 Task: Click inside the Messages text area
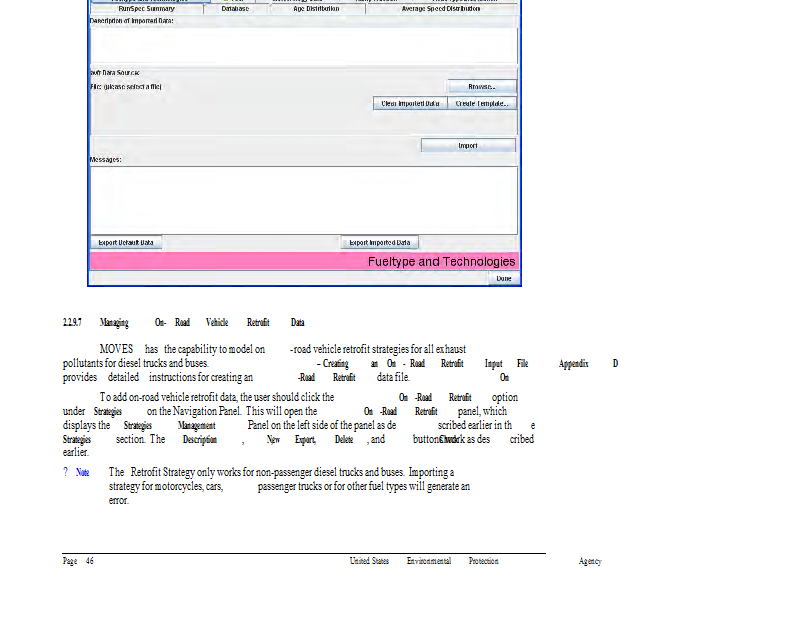(303, 198)
